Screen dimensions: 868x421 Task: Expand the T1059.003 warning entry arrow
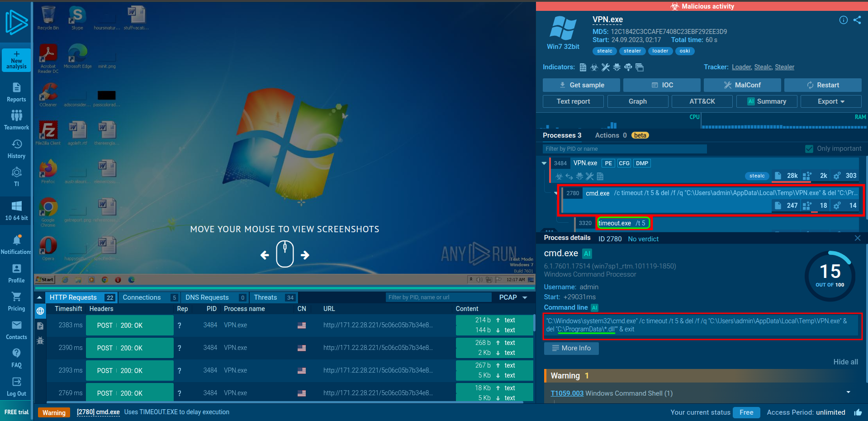[848, 392]
